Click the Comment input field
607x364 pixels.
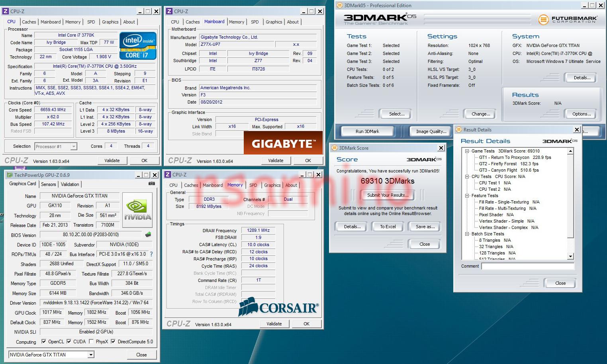point(528,266)
